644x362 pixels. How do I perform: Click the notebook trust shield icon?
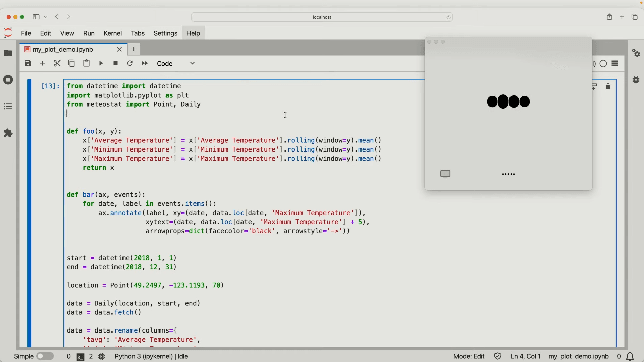498,356
